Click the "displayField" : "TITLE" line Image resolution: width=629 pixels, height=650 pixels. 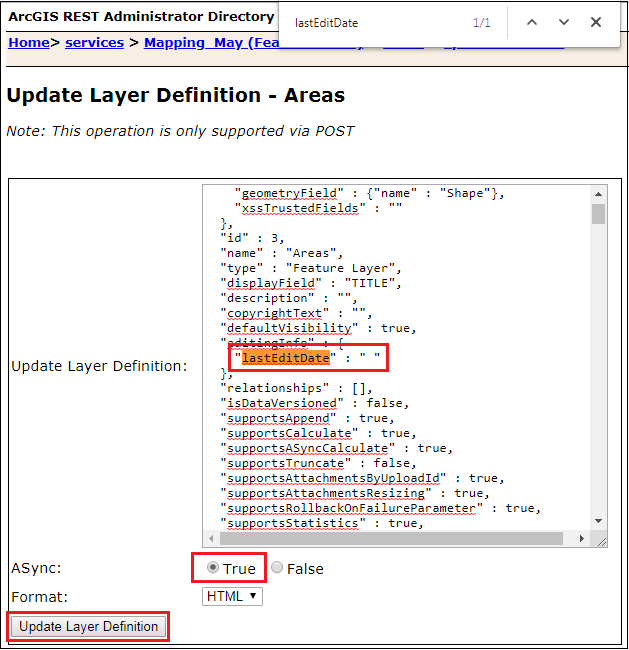(311, 283)
